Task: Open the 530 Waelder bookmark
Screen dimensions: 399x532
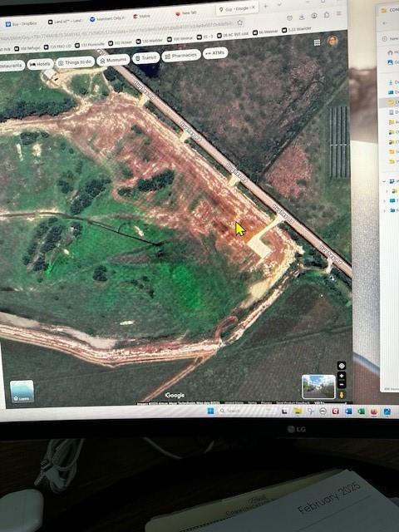Action: tap(150, 41)
